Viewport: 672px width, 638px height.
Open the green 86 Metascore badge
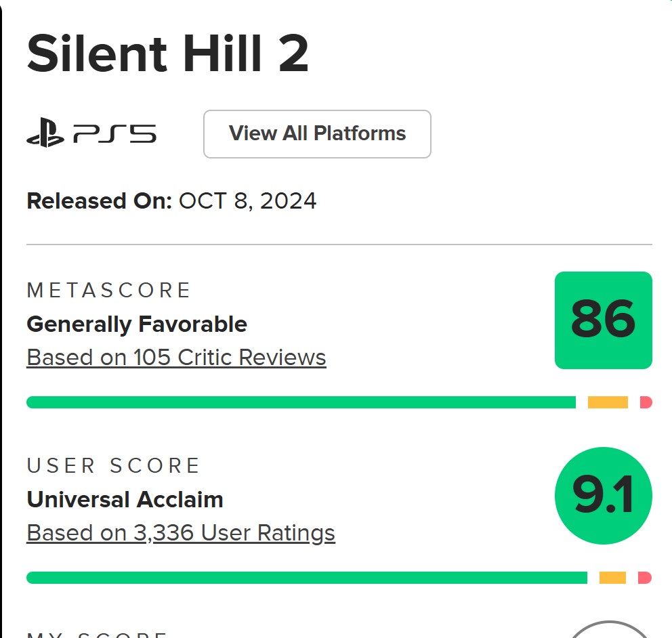click(603, 320)
